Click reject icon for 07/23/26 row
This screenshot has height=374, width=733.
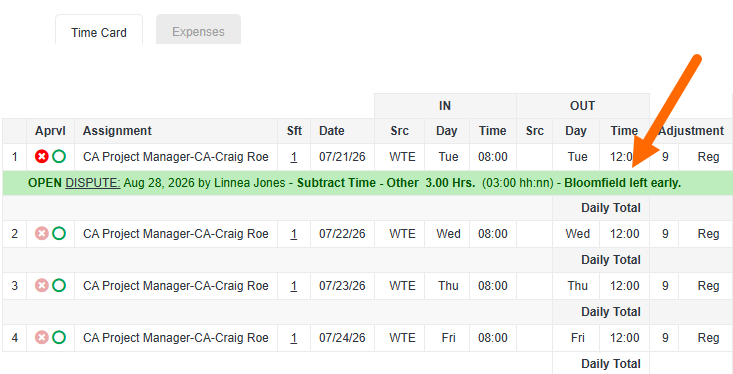click(42, 285)
